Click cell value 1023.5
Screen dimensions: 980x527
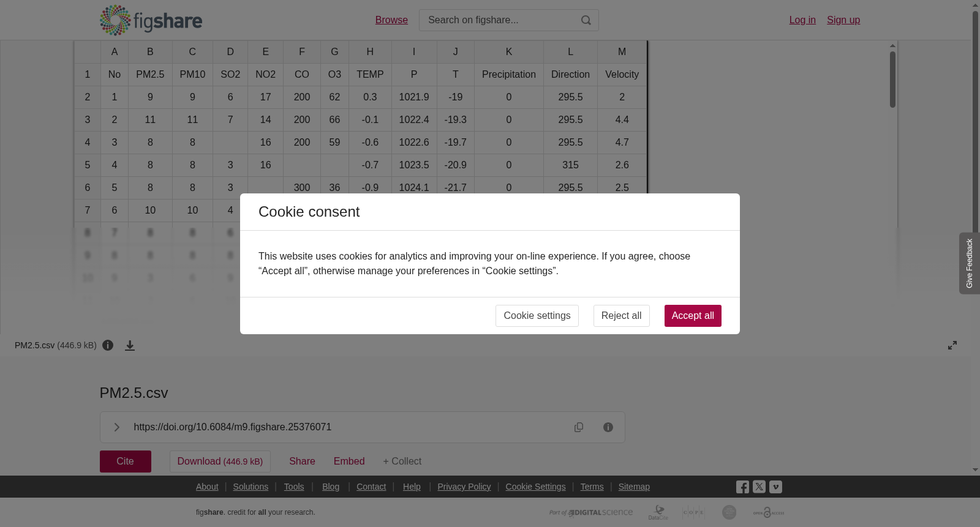pyautogui.click(x=414, y=165)
